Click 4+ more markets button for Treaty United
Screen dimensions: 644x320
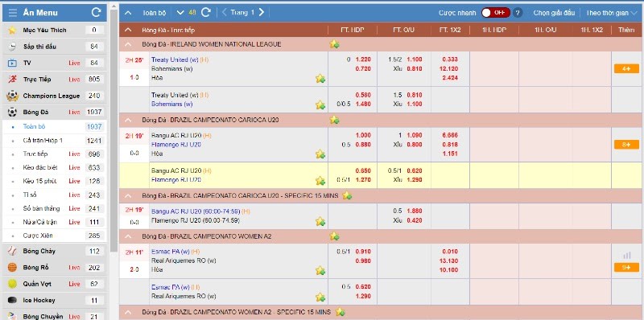626,68
